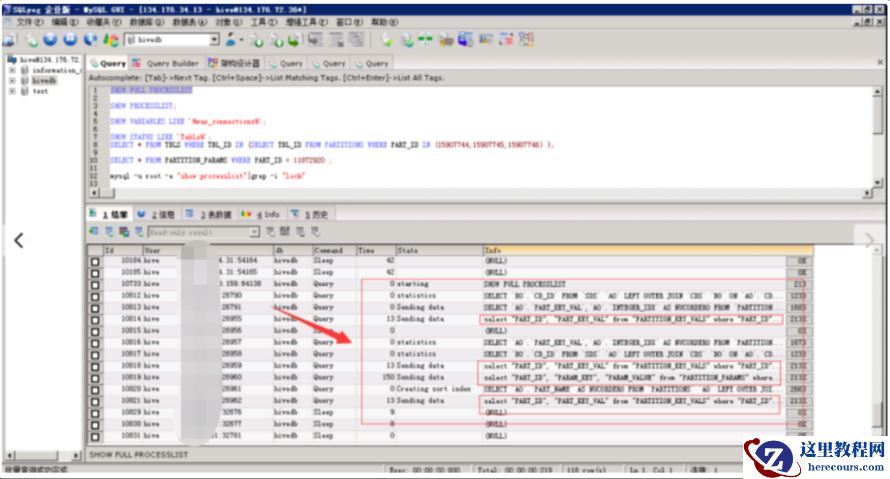Image resolution: width=890 pixels, height=479 pixels.
Task: Select the checkbox for process 10831
Action: [95, 436]
